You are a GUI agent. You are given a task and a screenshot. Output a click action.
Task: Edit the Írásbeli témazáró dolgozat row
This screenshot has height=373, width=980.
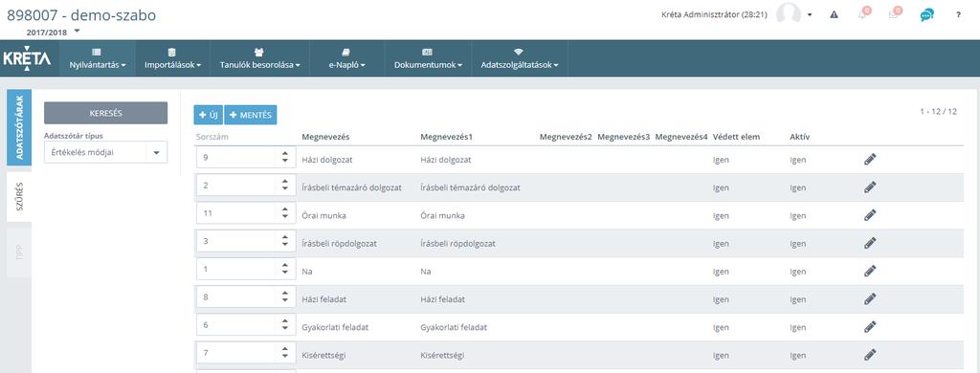[x=870, y=186]
